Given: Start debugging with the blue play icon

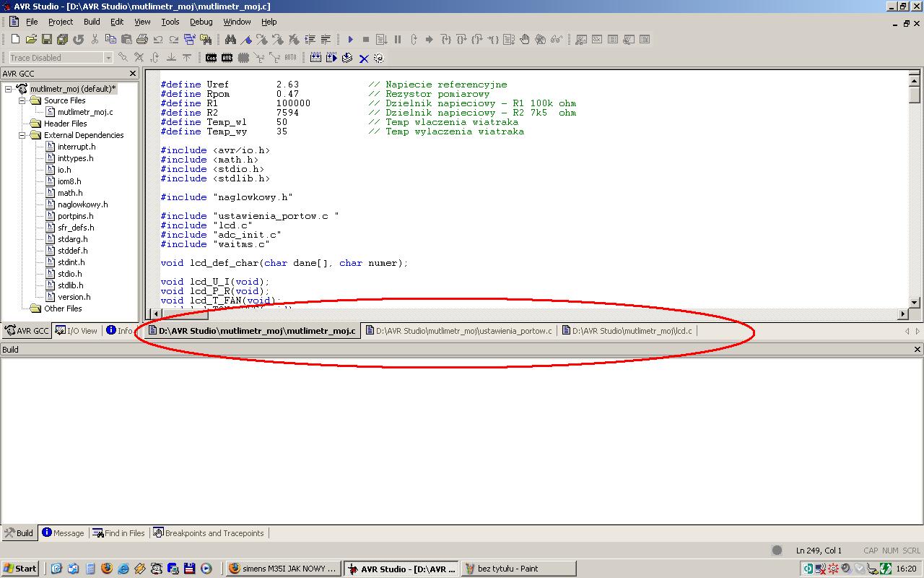Looking at the screenshot, I should [350, 39].
